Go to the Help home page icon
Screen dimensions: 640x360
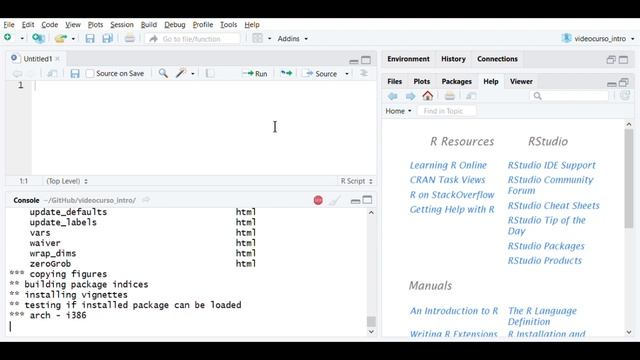[x=427, y=96]
